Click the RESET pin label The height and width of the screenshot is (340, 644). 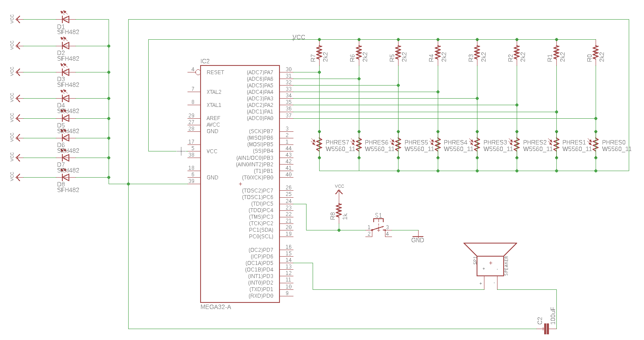(x=215, y=72)
